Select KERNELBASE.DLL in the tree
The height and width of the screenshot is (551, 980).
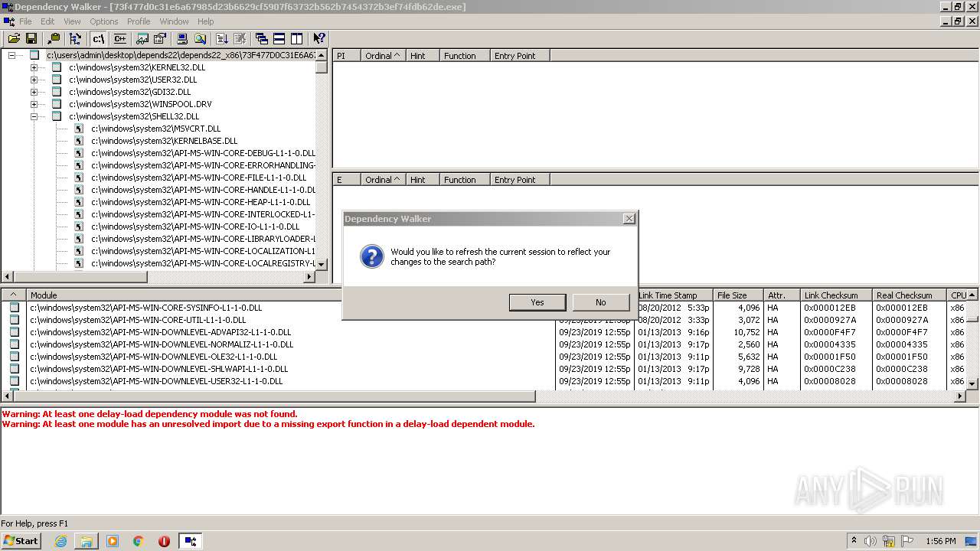(x=165, y=141)
